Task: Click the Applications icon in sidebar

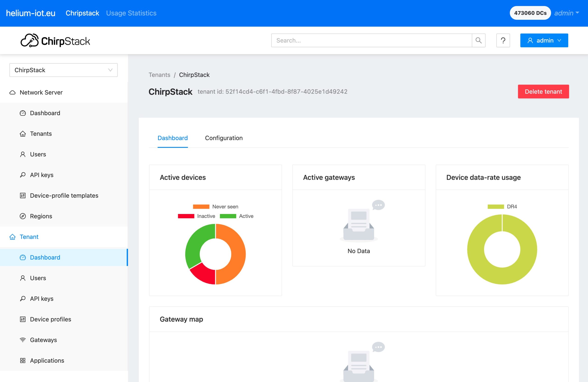Action: 22,360
